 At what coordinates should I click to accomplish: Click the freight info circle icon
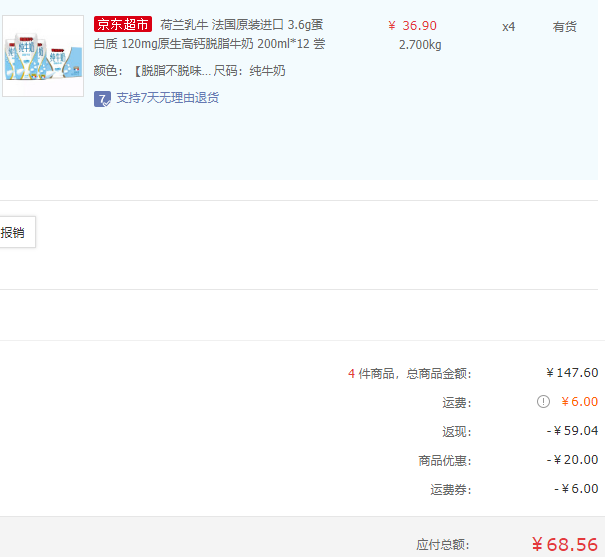pyautogui.click(x=543, y=402)
